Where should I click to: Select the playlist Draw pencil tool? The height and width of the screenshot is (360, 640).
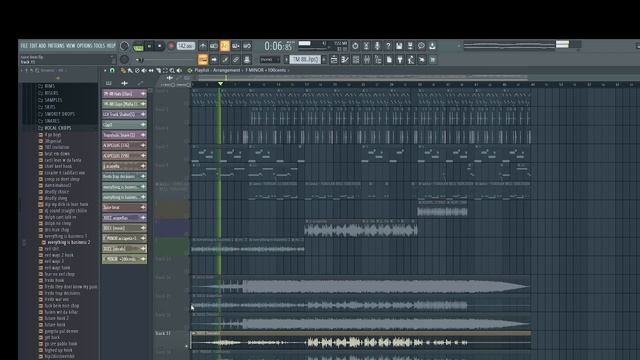click(123, 71)
